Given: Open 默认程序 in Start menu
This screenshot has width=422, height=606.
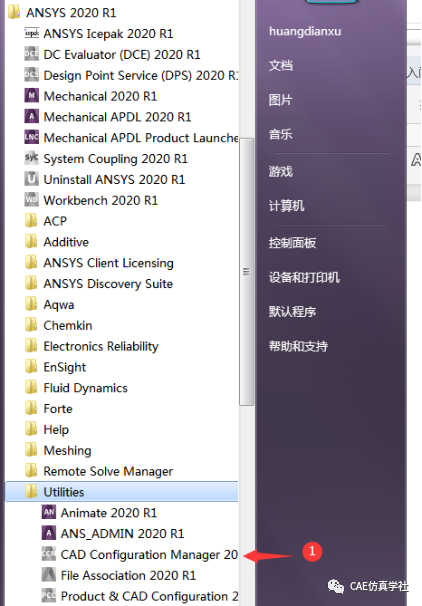Looking at the screenshot, I should (x=293, y=312).
